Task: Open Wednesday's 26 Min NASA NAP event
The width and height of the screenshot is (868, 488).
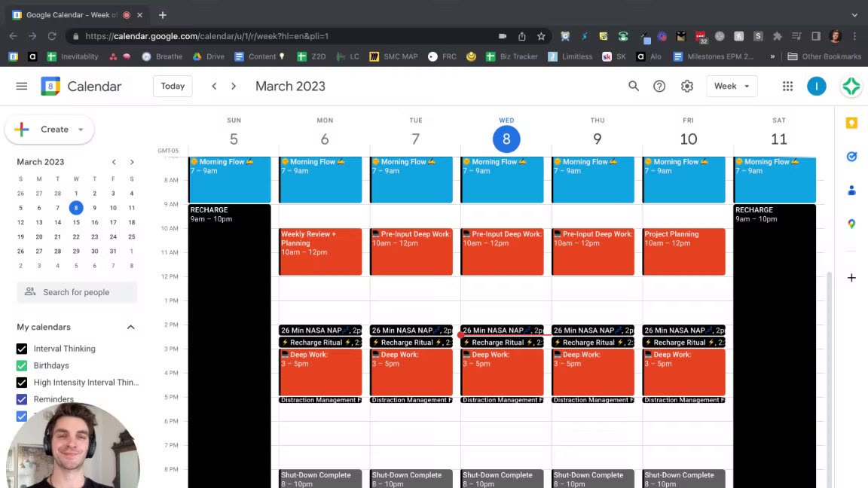Action: click(502, 331)
